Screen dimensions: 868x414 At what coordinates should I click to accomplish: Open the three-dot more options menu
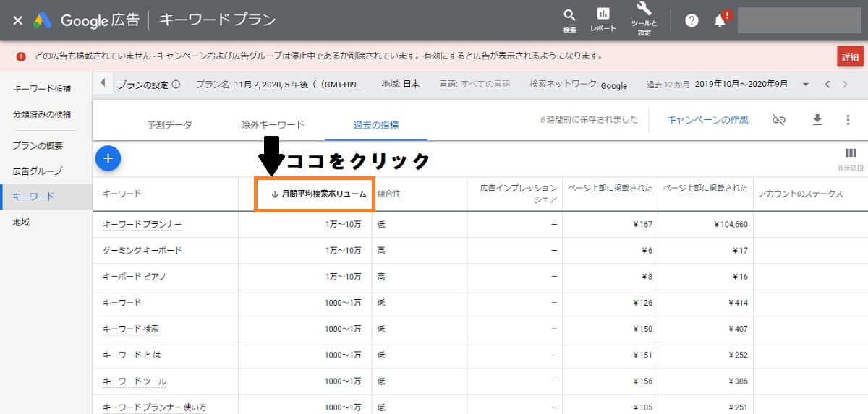(848, 120)
